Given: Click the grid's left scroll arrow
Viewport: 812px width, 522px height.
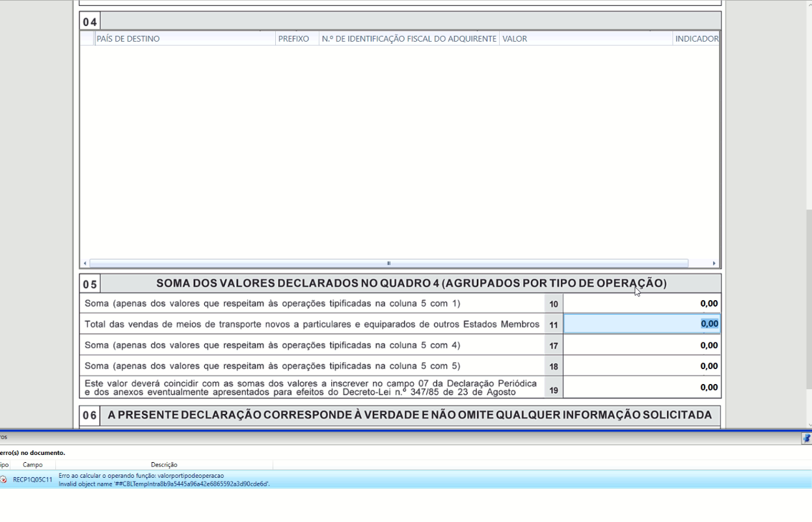Looking at the screenshot, I should coord(85,264).
